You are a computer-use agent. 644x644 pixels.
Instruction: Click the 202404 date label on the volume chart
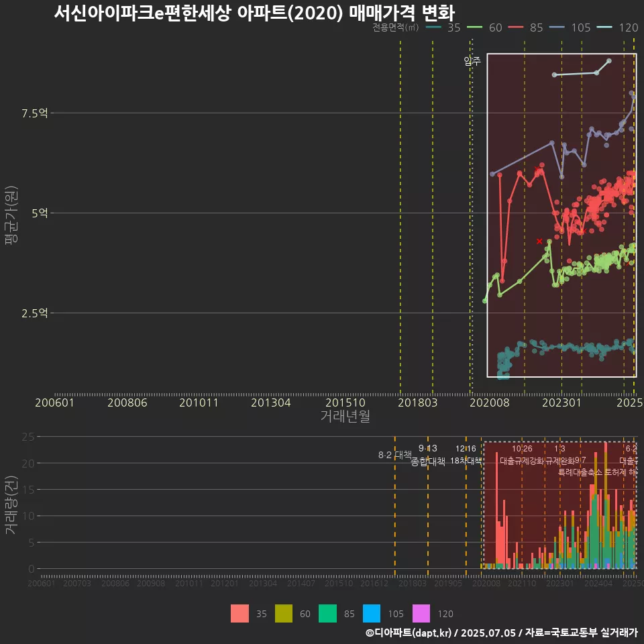(598, 583)
